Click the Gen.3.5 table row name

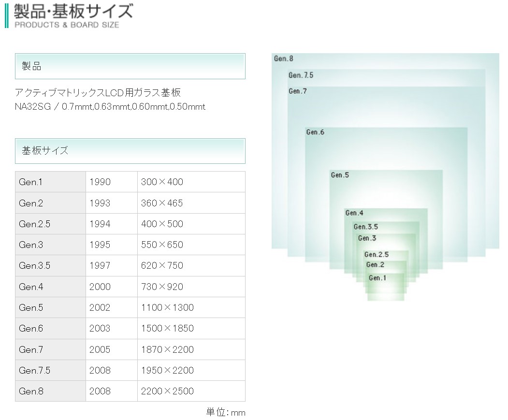click(51, 265)
